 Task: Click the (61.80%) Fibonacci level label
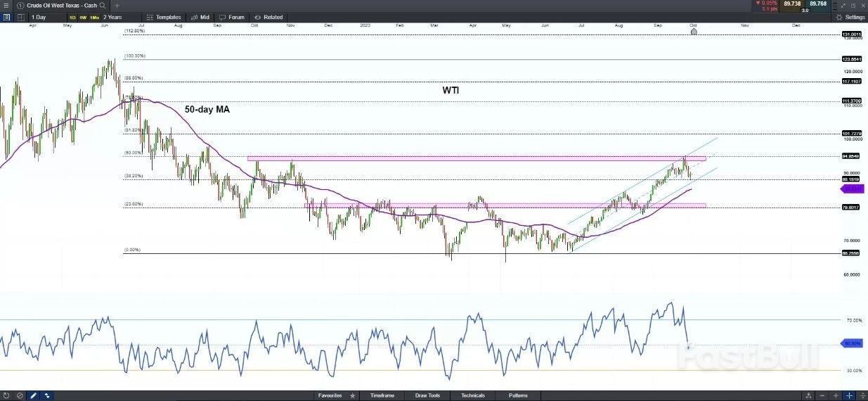pos(134,130)
